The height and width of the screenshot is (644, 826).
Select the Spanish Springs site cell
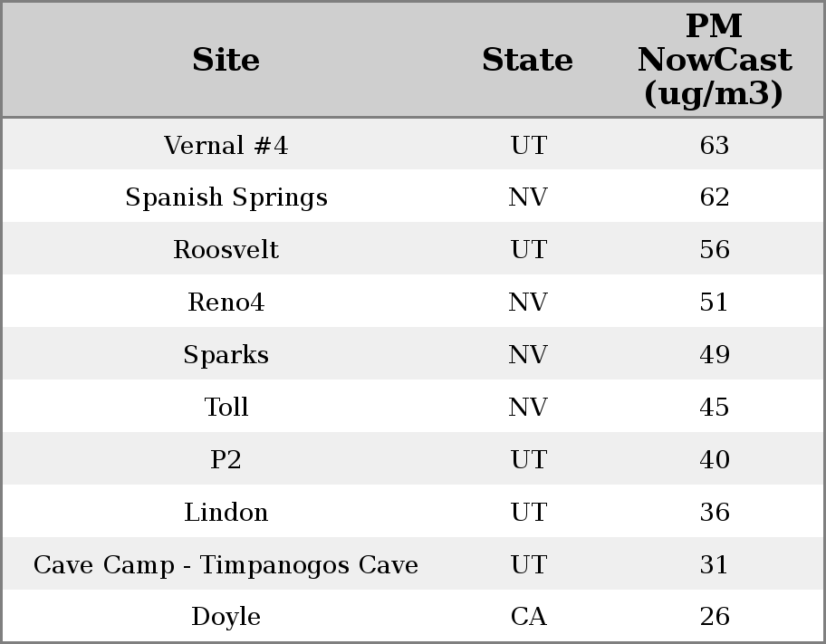(x=226, y=197)
